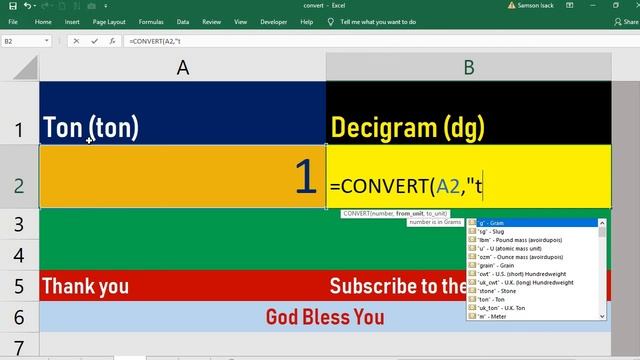640x360 pixels.
Task: Click the autocomplete list scroll-up arrow
Action: tap(602, 223)
